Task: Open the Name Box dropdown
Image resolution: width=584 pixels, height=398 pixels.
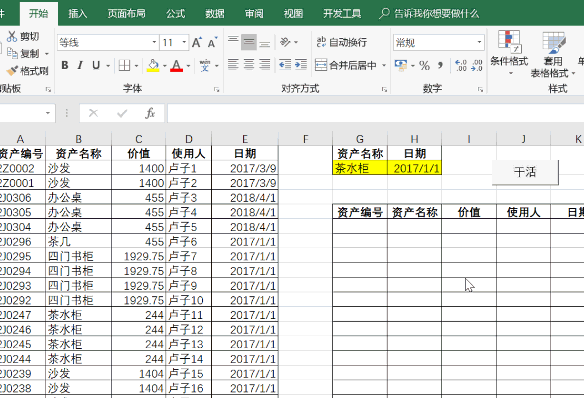Action: [48, 113]
